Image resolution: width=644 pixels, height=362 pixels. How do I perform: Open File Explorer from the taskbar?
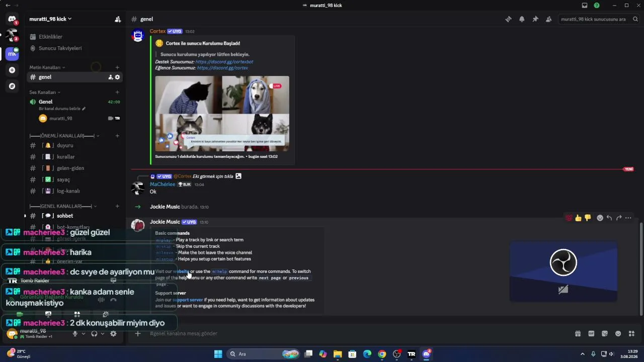pos(338,354)
